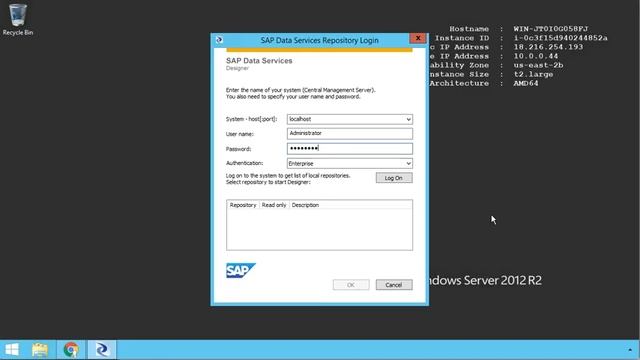Expand the System host dropdown arrow
This screenshot has width=640, height=360.
coord(408,119)
